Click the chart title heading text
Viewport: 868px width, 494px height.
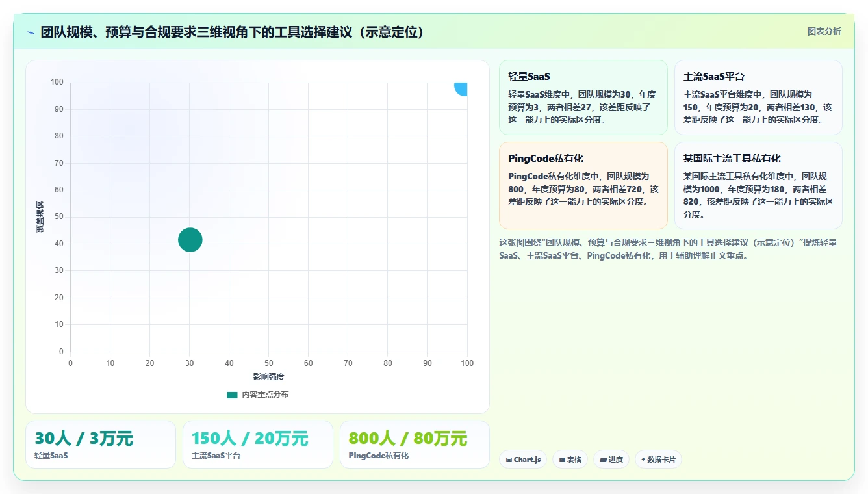coord(234,32)
